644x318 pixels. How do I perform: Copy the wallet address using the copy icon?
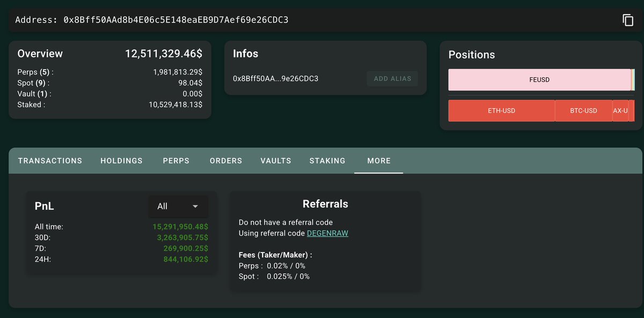click(x=627, y=20)
